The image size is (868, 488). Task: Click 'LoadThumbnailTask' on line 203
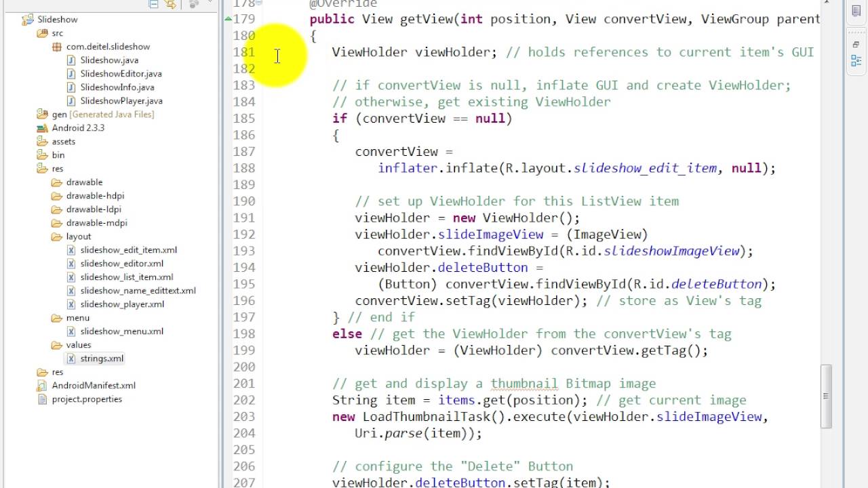coord(427,417)
